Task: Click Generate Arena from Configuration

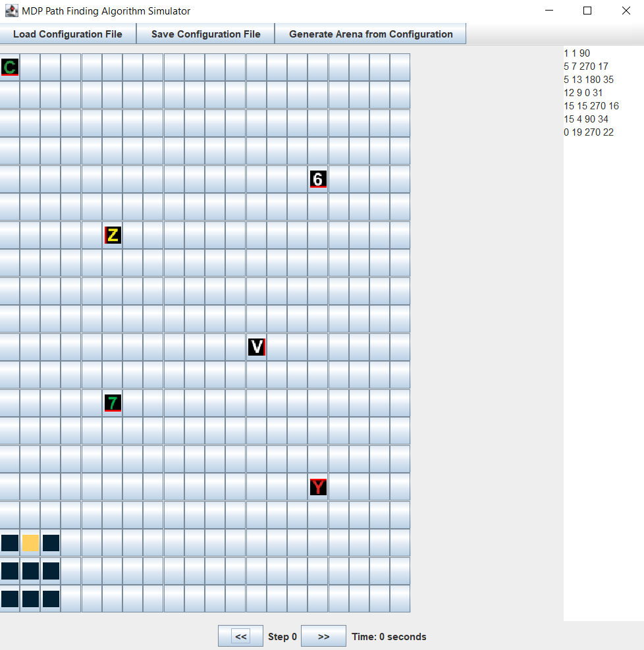Action: click(371, 34)
